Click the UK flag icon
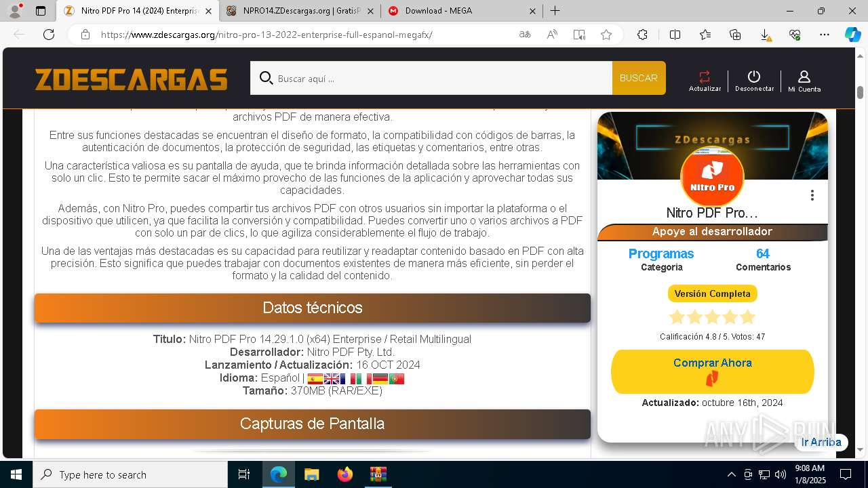868x488 pixels. click(x=332, y=379)
